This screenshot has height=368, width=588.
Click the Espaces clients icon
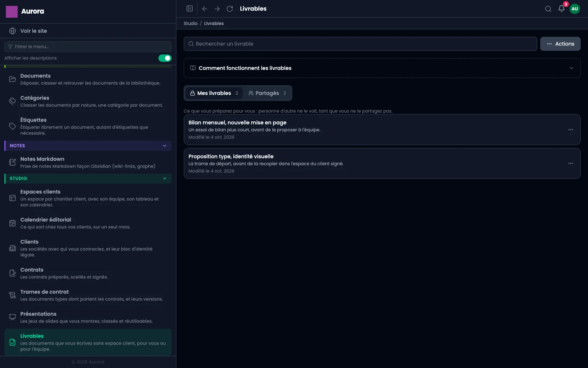pyautogui.click(x=12, y=198)
